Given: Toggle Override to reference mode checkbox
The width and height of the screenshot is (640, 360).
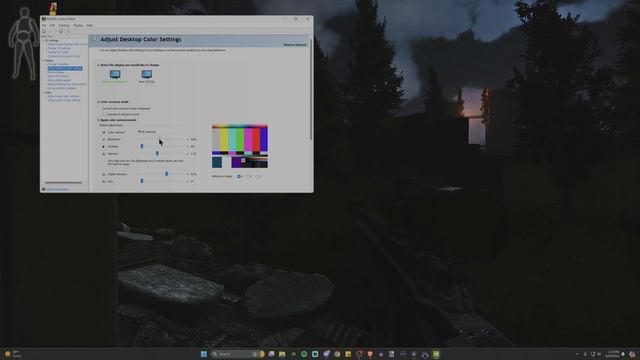Looking at the screenshot, I should click(x=104, y=114).
